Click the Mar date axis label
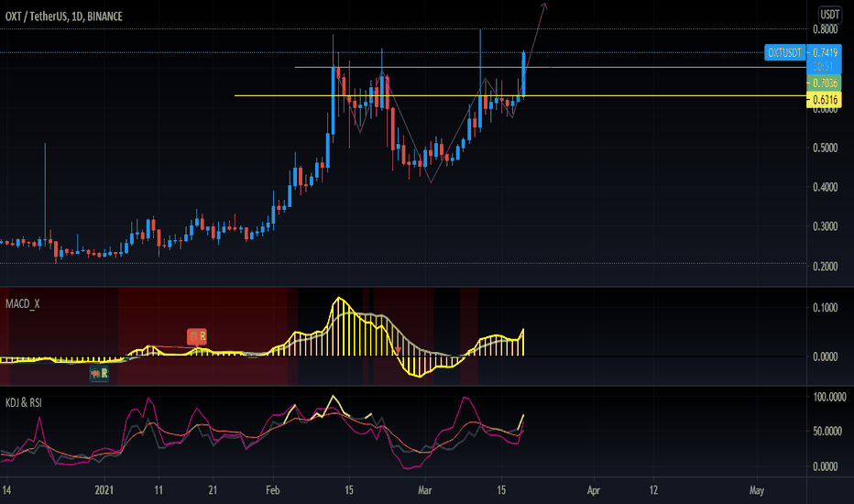The image size is (854, 504). tap(425, 490)
